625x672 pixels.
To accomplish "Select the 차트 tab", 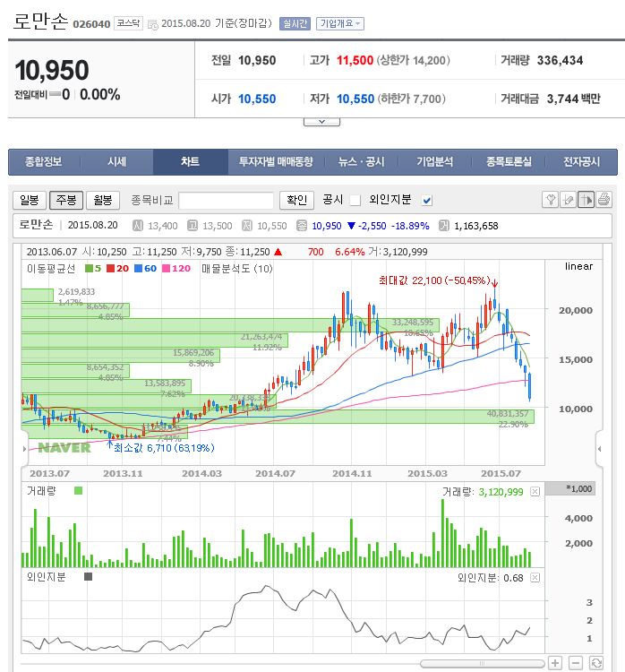I will coord(190,162).
